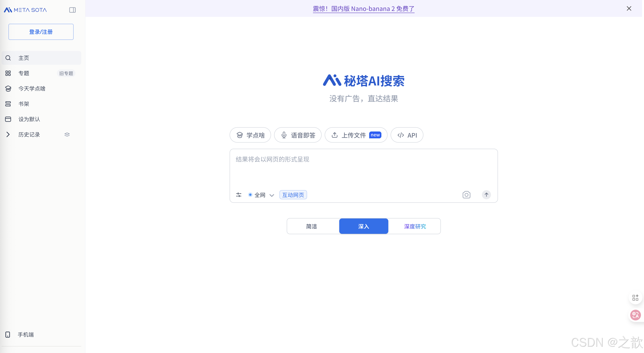Expand the 全网 scope dropdown chevron
The image size is (644, 353).
pos(272,195)
